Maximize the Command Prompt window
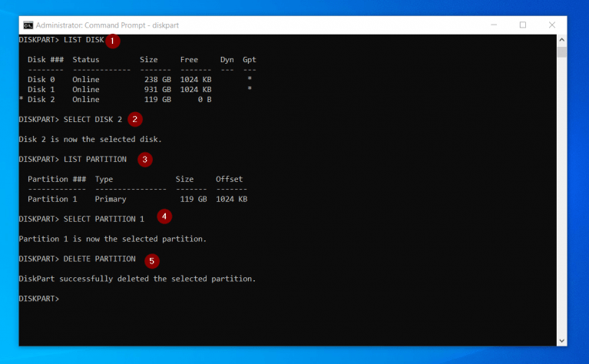This screenshot has height=364, width=589. 523,25
